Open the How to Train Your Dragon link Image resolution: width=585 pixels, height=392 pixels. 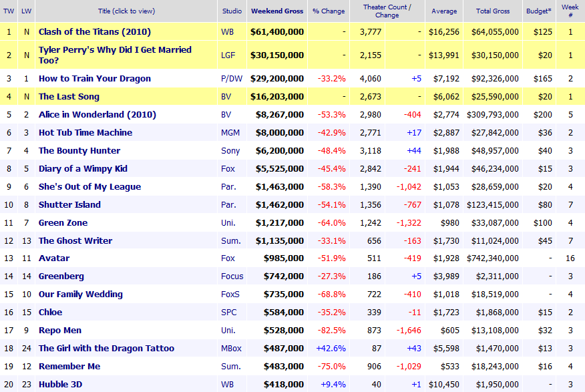click(95, 78)
